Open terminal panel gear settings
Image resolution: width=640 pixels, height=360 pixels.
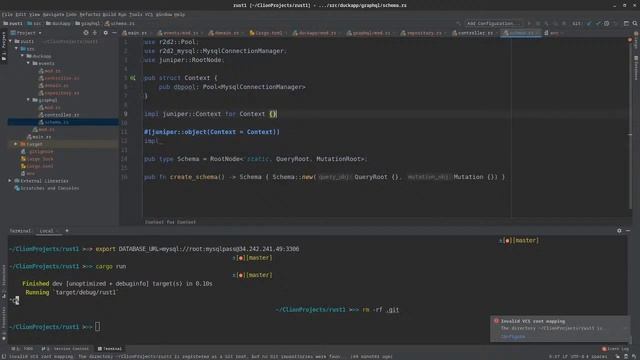pyautogui.click(x=619, y=231)
